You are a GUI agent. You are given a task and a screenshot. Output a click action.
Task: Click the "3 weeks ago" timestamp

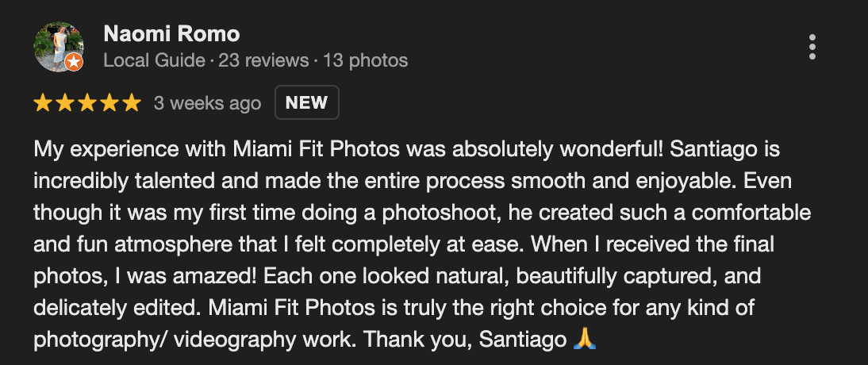click(207, 103)
